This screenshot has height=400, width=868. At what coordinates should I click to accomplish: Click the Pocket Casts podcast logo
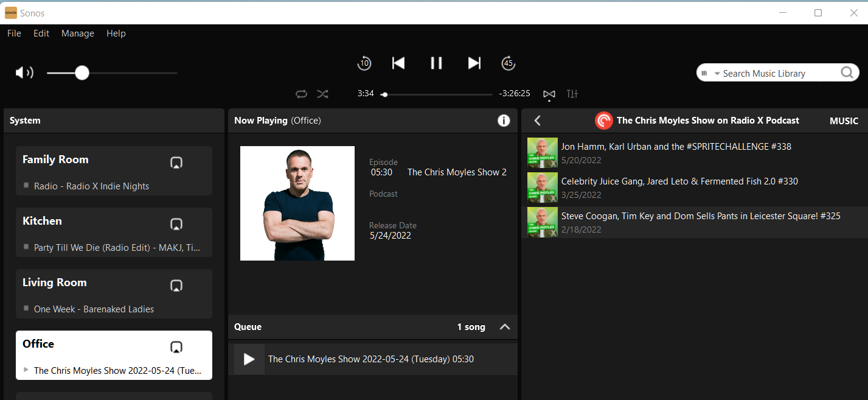coord(603,121)
